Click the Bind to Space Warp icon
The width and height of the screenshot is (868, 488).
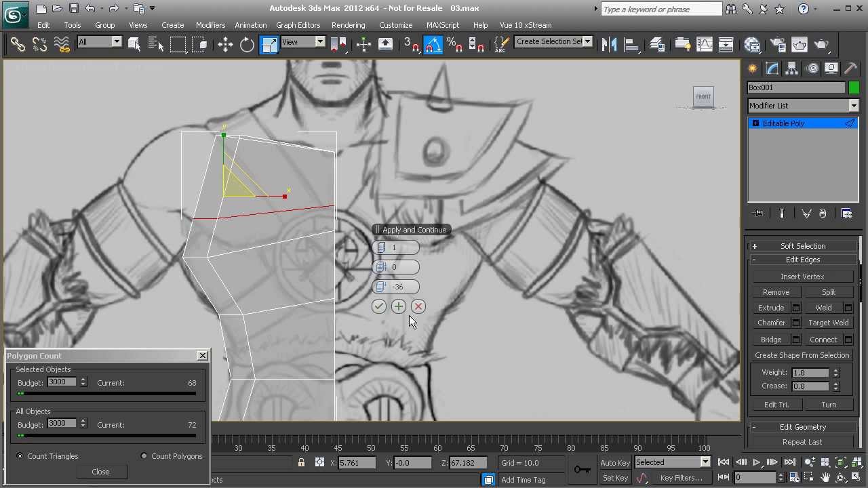(x=62, y=45)
